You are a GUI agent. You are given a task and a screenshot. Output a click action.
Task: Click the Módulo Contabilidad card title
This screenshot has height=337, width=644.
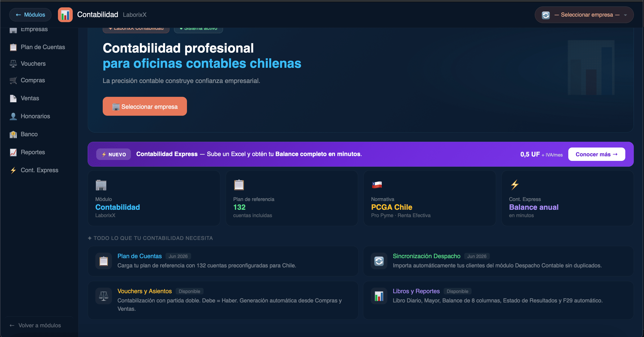pos(117,207)
